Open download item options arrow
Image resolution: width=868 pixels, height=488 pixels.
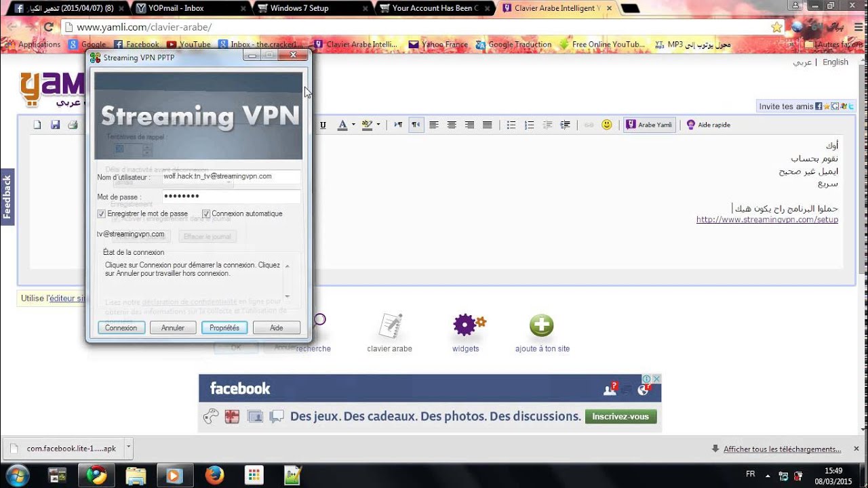(129, 448)
